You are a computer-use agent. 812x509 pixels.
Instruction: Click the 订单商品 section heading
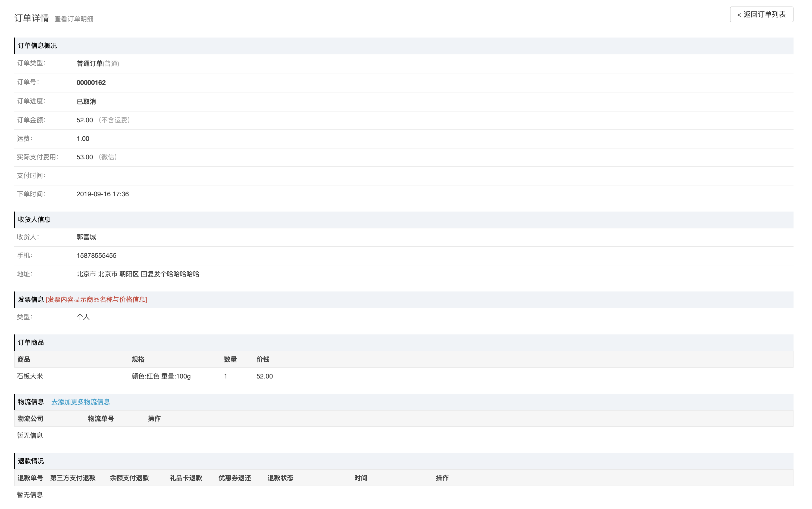[31, 342]
